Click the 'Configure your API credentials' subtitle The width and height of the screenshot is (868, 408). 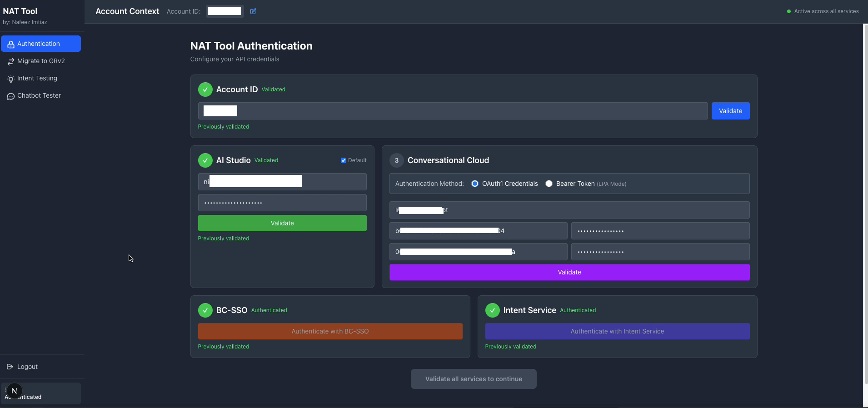[235, 59]
